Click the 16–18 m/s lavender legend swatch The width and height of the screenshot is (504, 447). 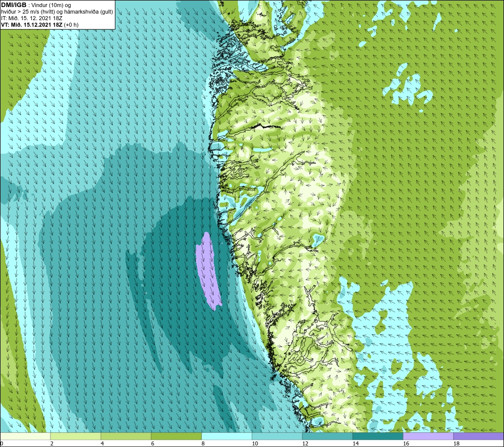428,436
